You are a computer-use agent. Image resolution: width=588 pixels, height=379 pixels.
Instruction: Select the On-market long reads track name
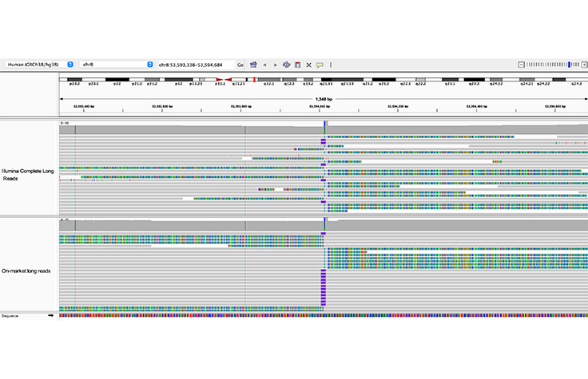[27, 271]
